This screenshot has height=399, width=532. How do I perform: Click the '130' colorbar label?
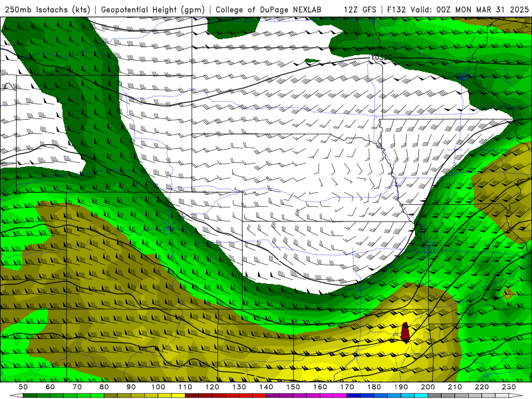[x=239, y=387]
